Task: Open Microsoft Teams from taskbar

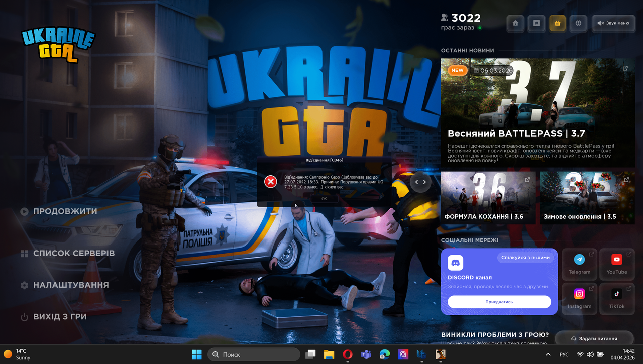Action: click(366, 354)
